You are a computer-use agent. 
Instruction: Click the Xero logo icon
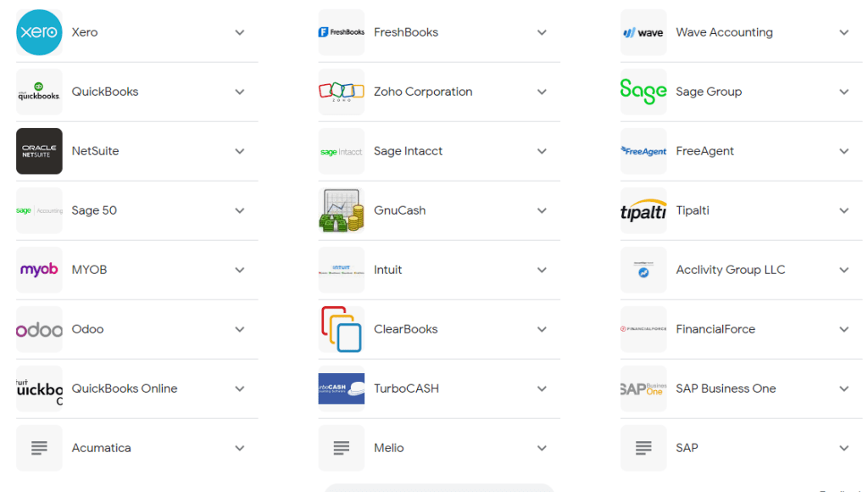click(39, 32)
